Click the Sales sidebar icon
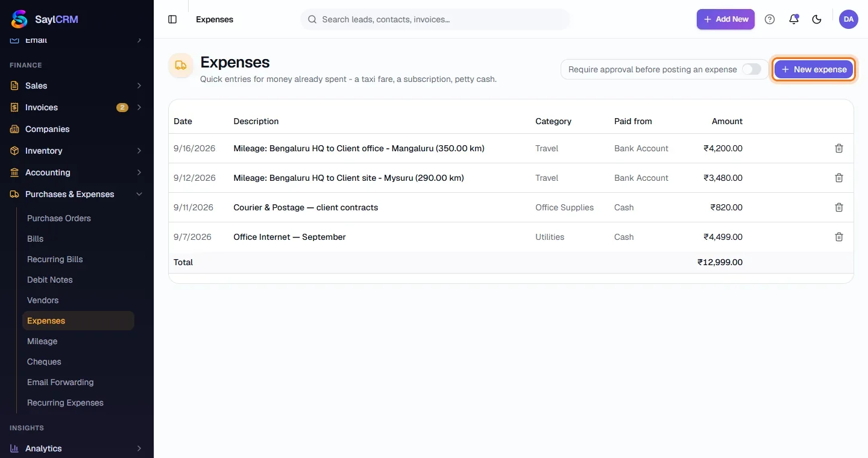Screen dimensions: 868x458 click(14, 86)
